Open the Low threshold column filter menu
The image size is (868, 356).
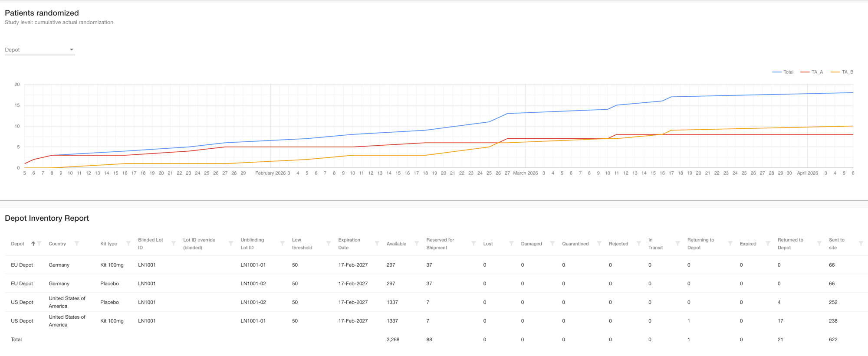[x=329, y=244]
